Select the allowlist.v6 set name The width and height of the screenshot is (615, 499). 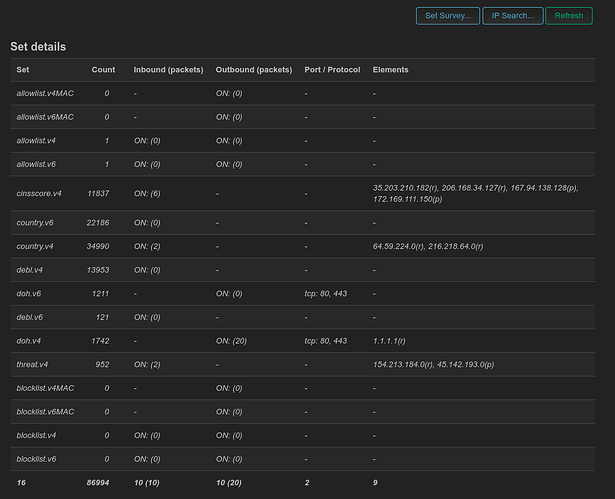click(36, 164)
